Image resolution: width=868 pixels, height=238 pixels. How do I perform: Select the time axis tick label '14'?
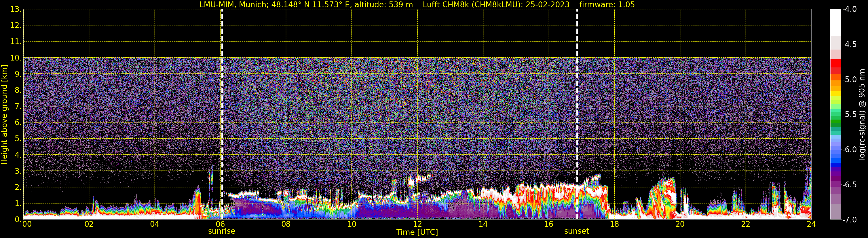point(483,224)
